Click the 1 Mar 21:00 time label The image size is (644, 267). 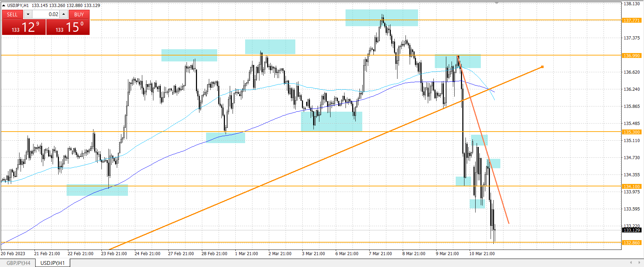click(x=247, y=254)
